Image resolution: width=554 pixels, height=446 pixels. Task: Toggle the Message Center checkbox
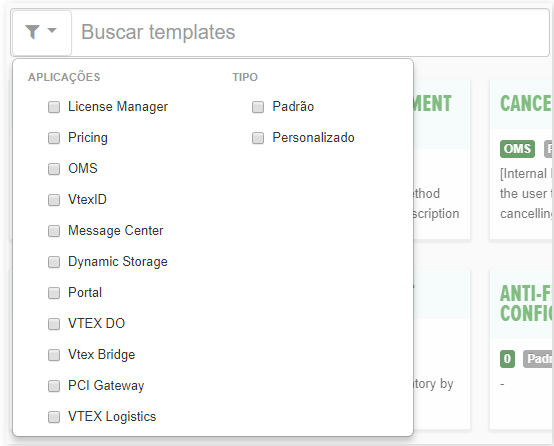tap(54, 231)
